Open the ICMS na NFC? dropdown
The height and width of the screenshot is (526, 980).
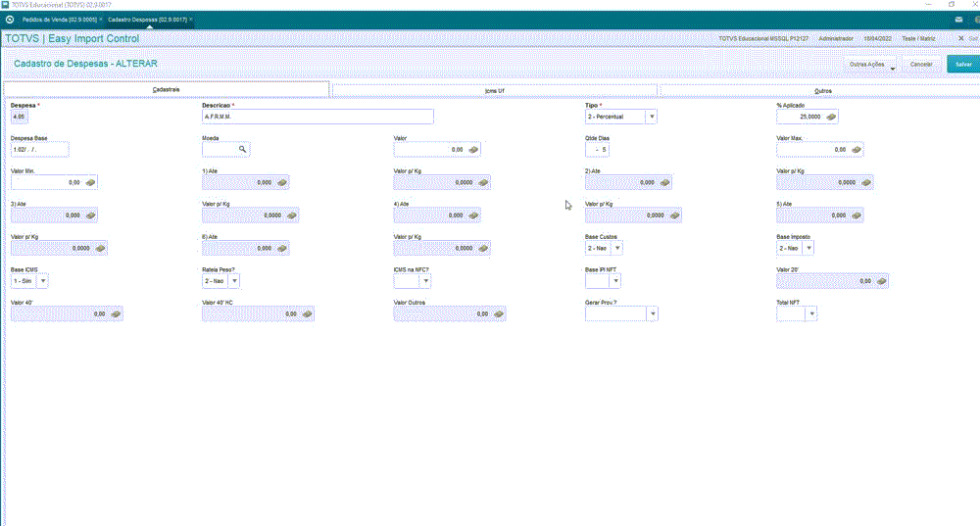pos(425,281)
